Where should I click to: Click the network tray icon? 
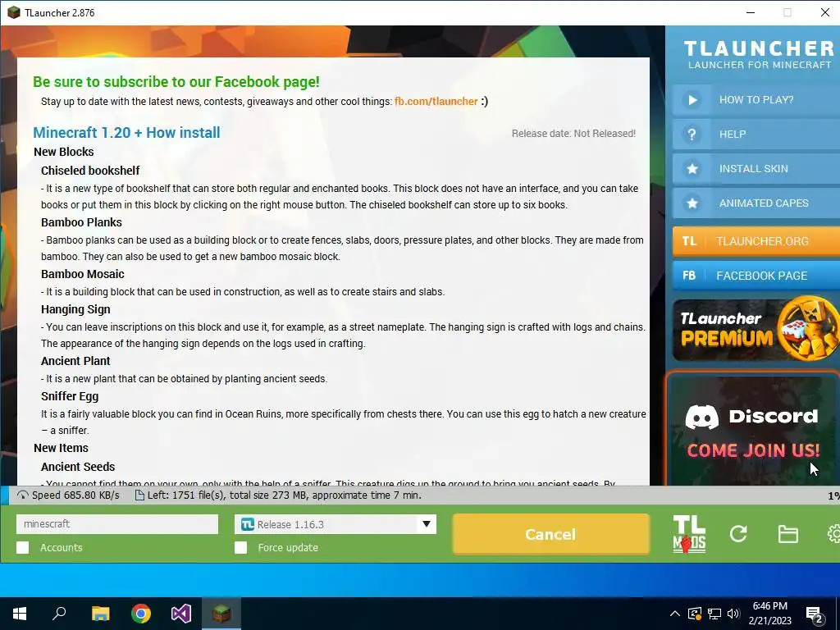pyautogui.click(x=714, y=614)
